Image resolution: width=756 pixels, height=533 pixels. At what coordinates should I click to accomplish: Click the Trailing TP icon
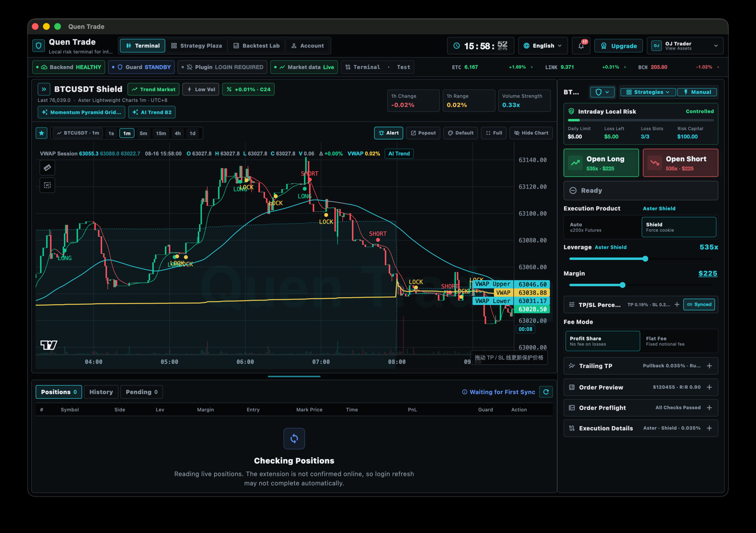(x=572, y=366)
